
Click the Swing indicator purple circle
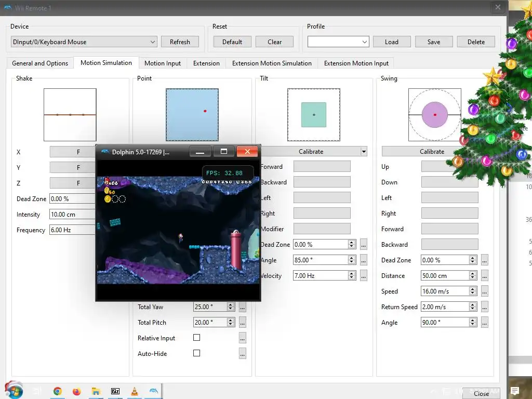pos(435,115)
